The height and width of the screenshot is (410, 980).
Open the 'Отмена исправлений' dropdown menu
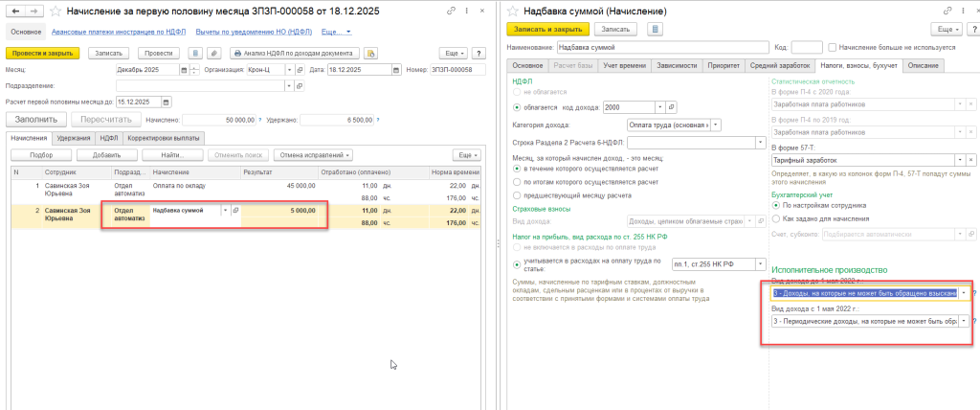(311, 154)
